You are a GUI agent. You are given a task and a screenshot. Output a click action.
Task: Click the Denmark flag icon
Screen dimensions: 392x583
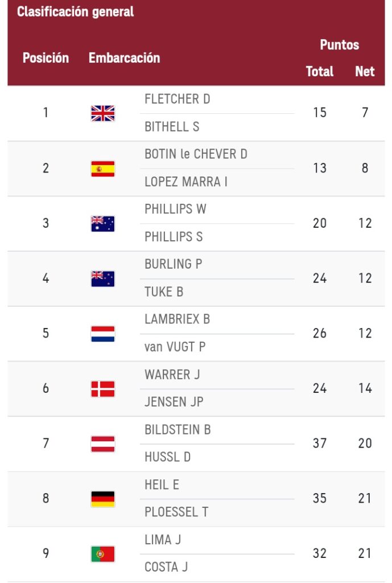point(102,389)
